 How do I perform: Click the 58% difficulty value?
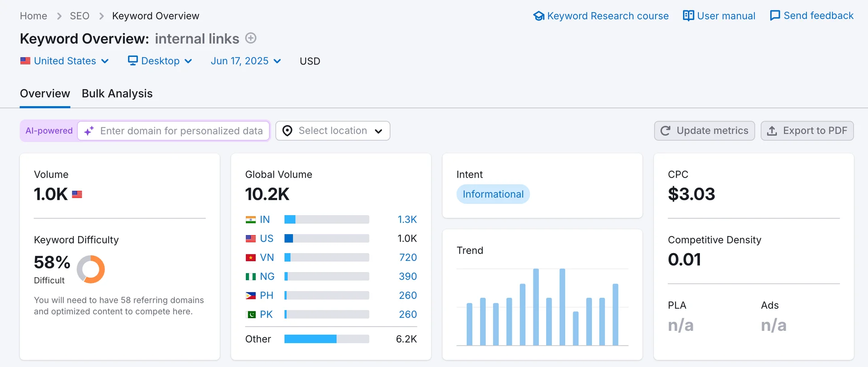click(52, 262)
